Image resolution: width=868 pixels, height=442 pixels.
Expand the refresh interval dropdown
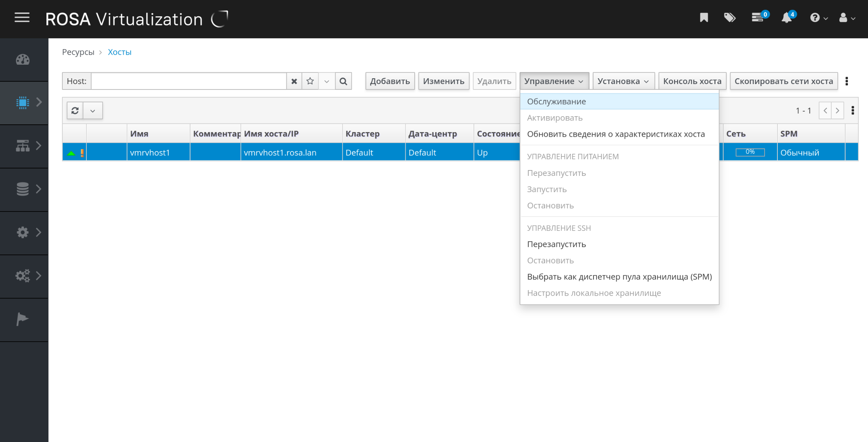(x=93, y=111)
